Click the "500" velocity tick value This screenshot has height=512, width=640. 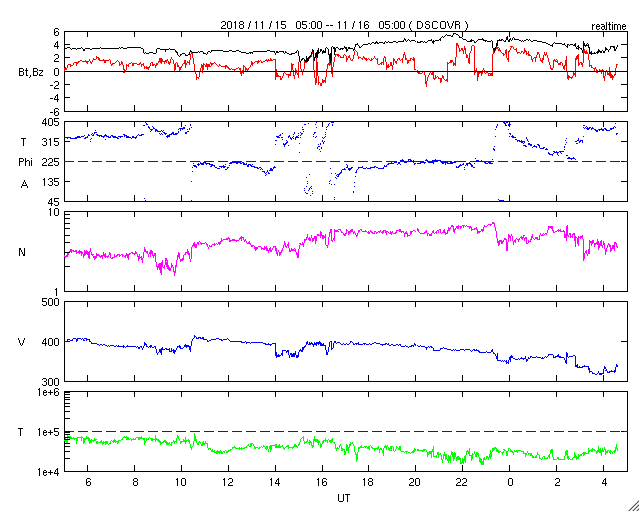(x=50, y=302)
